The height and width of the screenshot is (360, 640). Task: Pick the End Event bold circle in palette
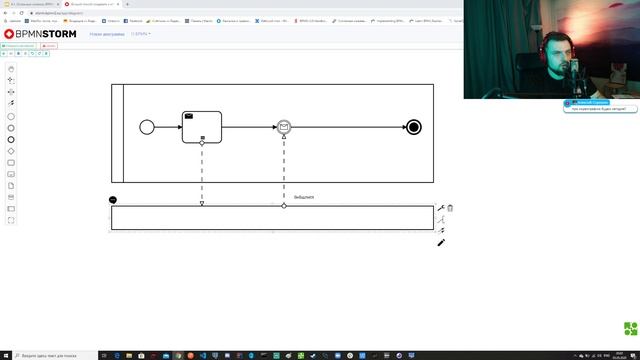click(11, 140)
